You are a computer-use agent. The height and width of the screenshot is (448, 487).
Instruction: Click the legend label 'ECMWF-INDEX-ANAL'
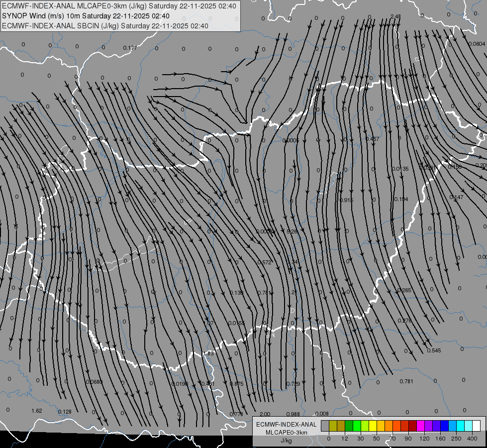pyautogui.click(x=286, y=425)
